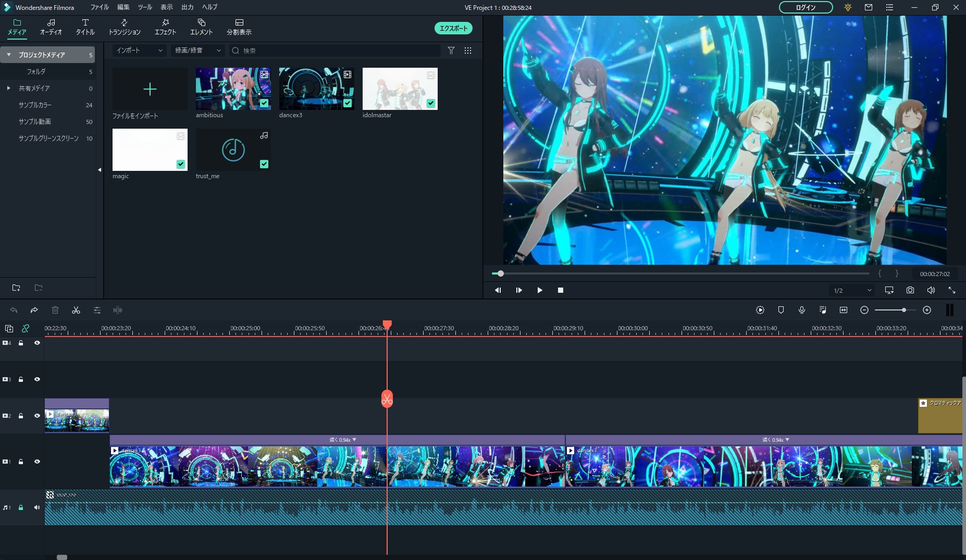Open the インポート dropdown
Viewport: 966px width, 560px height.
pos(139,51)
